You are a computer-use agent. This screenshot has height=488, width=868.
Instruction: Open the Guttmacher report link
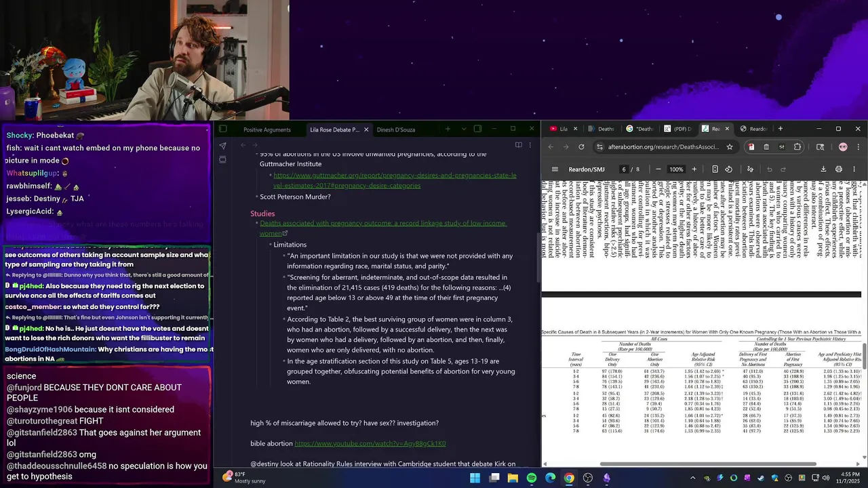click(x=395, y=180)
